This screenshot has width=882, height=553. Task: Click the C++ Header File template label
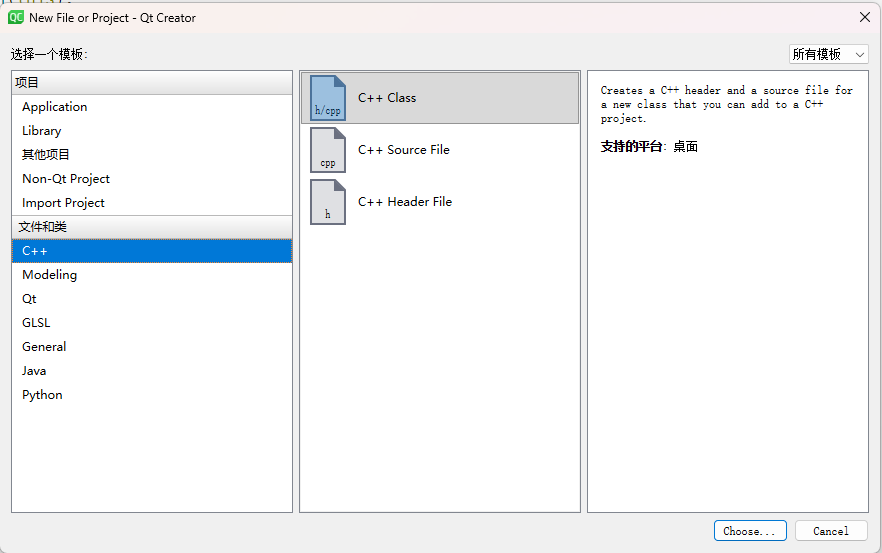point(405,202)
